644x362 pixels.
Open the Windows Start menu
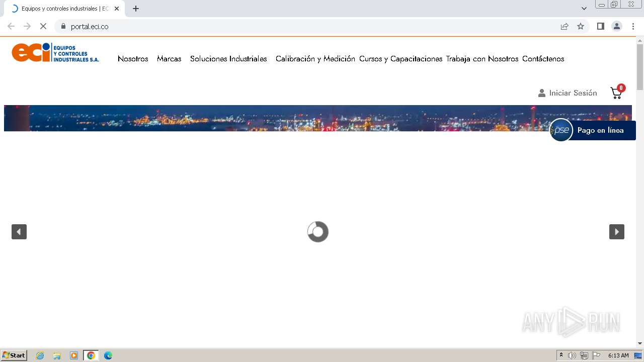[14, 355]
